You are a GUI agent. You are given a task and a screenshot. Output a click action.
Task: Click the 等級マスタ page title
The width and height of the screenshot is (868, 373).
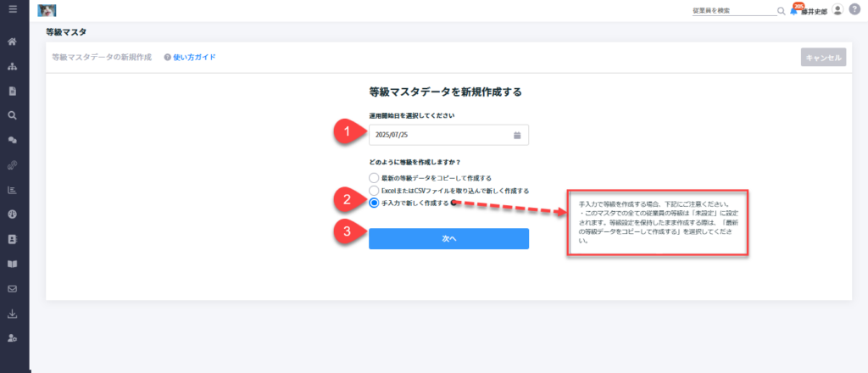coord(66,32)
